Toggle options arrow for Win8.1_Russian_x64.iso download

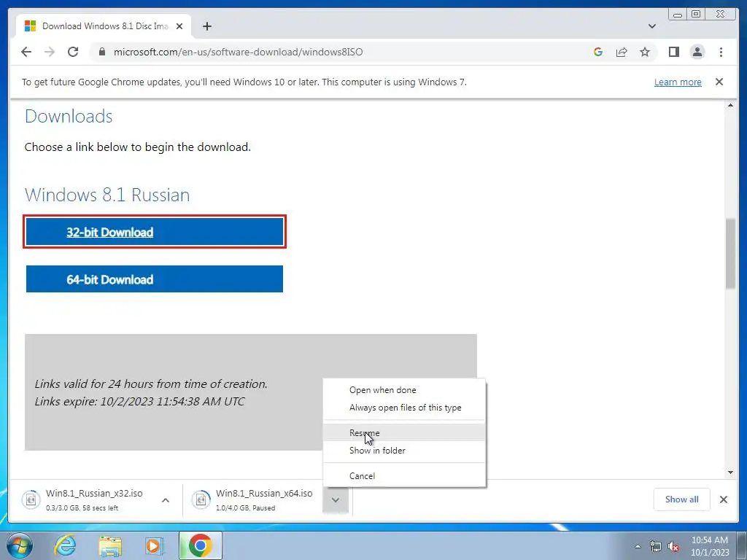(x=336, y=500)
